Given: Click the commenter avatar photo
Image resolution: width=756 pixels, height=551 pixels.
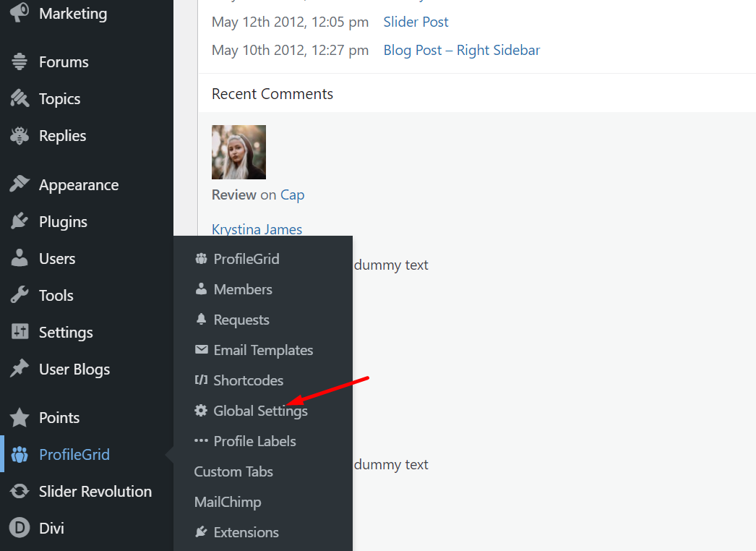Looking at the screenshot, I should [x=239, y=152].
